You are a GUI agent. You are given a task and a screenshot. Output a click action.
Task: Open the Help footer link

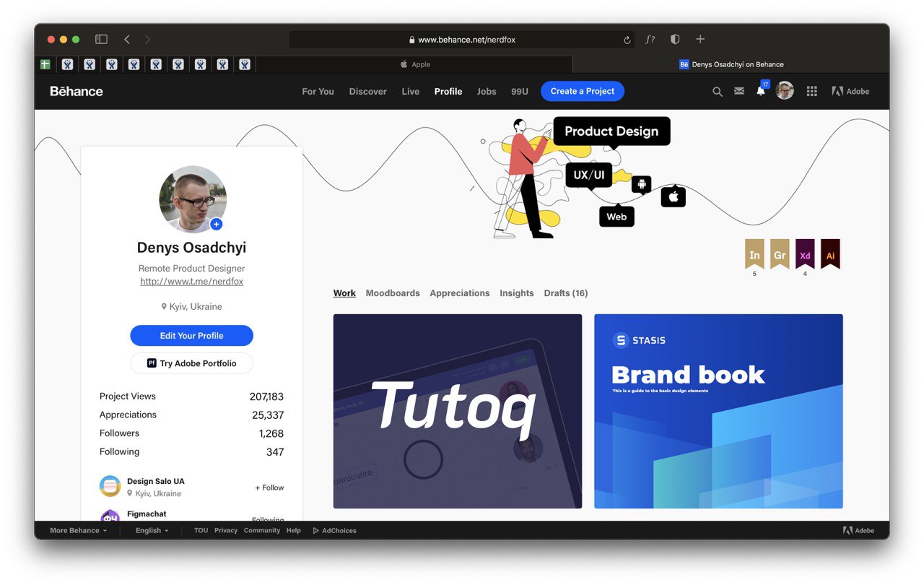point(293,531)
